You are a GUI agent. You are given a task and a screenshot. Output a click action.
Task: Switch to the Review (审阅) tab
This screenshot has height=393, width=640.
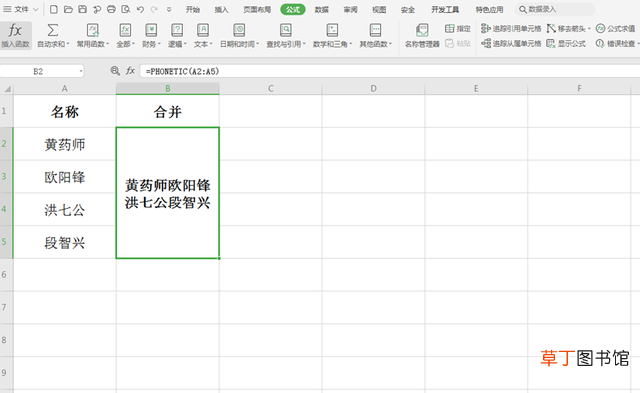tap(350, 9)
